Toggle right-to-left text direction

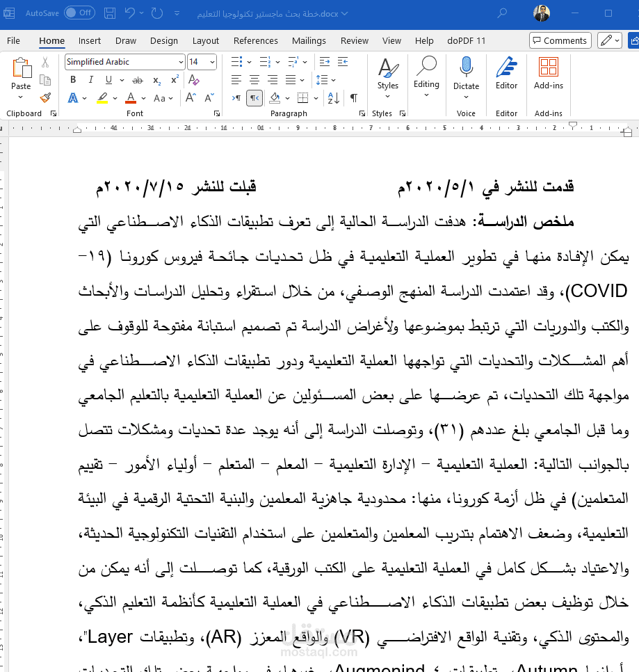tap(254, 98)
